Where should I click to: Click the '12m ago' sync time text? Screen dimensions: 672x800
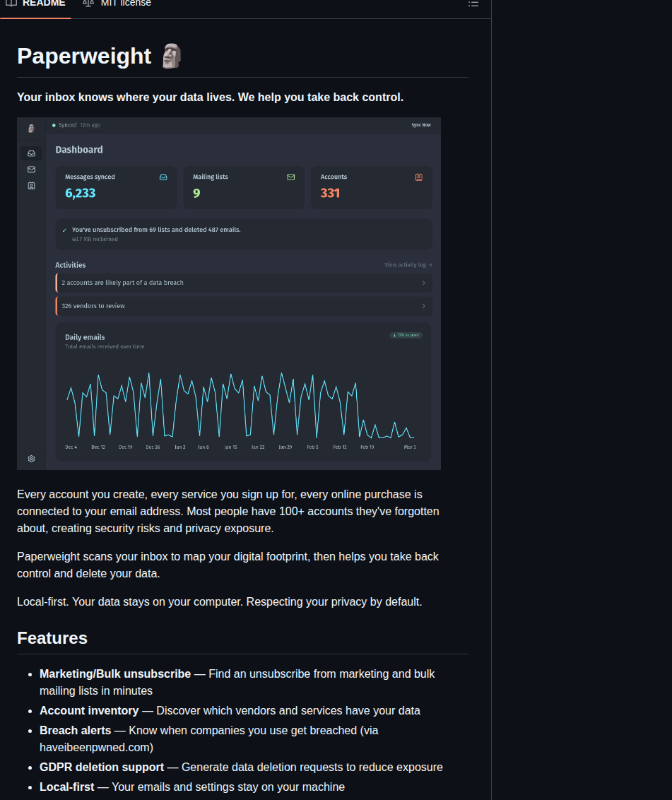90,125
